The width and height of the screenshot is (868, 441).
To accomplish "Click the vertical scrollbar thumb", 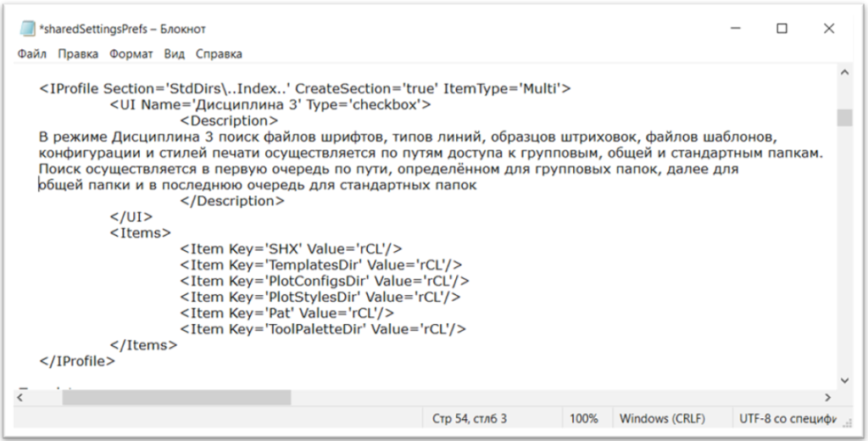I will point(845,118).
